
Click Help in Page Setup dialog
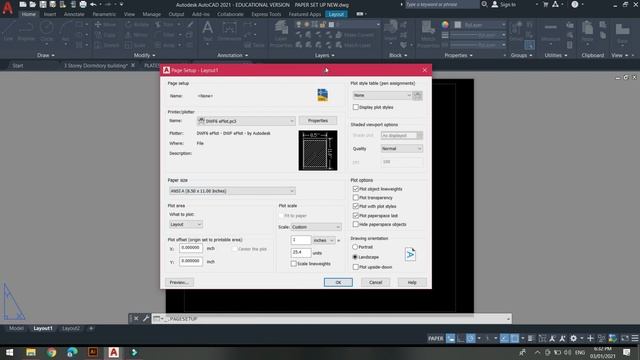pos(412,282)
